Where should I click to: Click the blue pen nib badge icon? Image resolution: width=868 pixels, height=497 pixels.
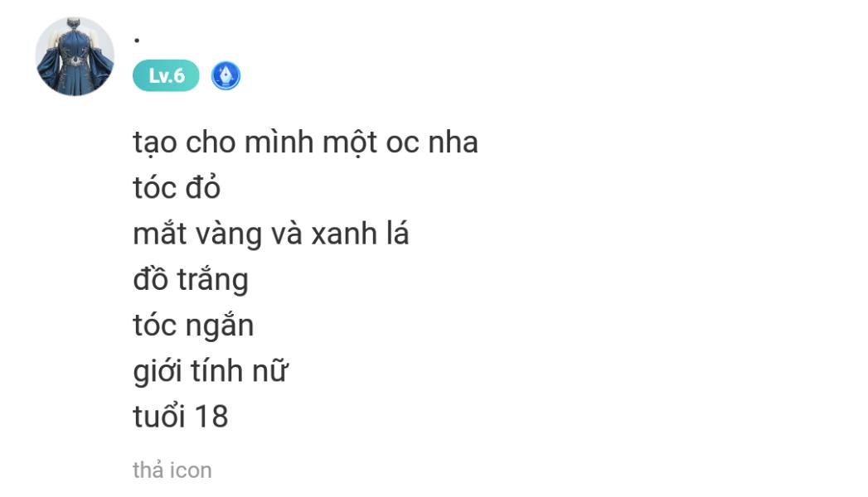[225, 76]
